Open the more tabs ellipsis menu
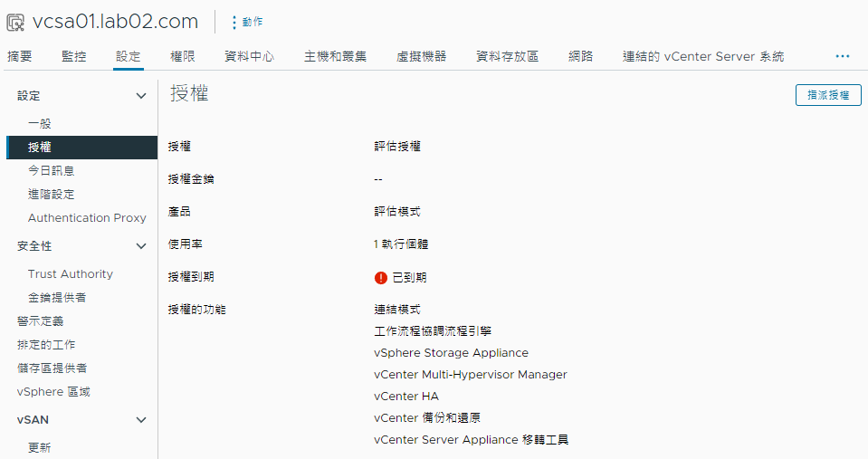The width and height of the screenshot is (868, 459). pos(843,56)
